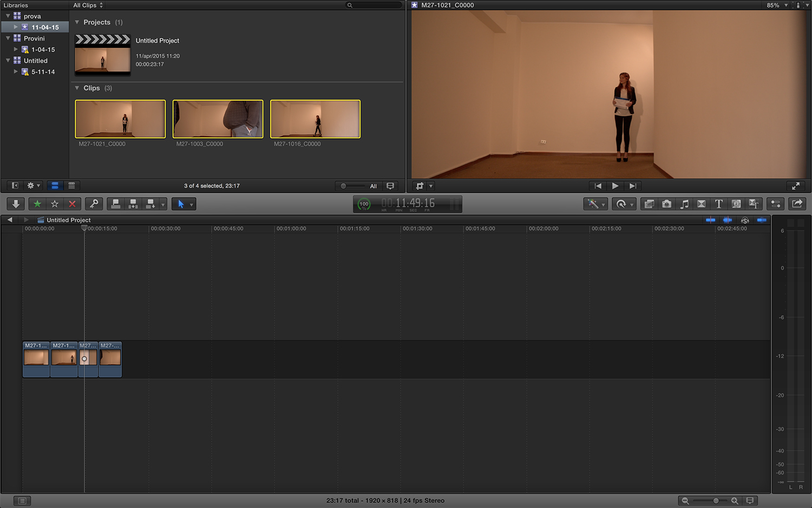Connect selected clip to primary storyline
This screenshot has width=812, height=508.
[115, 204]
